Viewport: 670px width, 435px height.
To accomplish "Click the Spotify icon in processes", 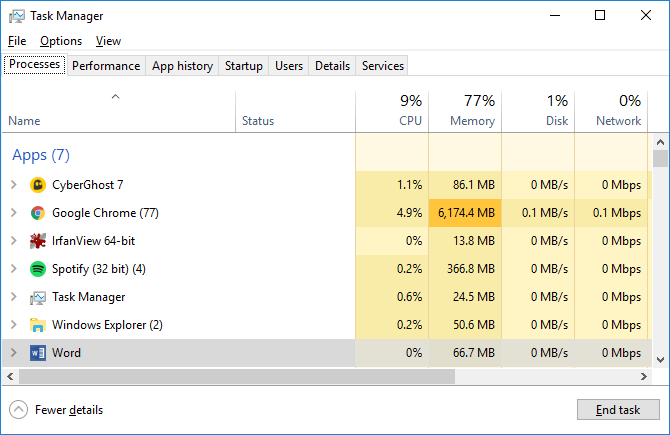I will (38, 269).
